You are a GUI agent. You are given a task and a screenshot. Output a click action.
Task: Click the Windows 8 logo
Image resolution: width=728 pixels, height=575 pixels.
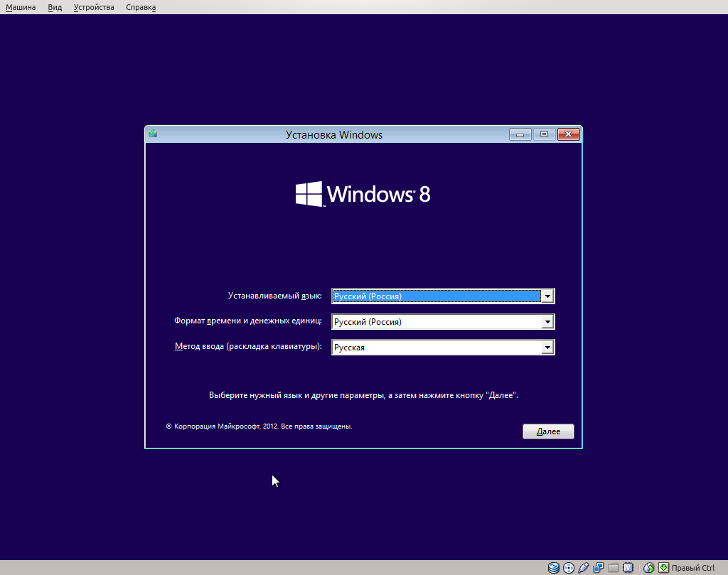363,192
